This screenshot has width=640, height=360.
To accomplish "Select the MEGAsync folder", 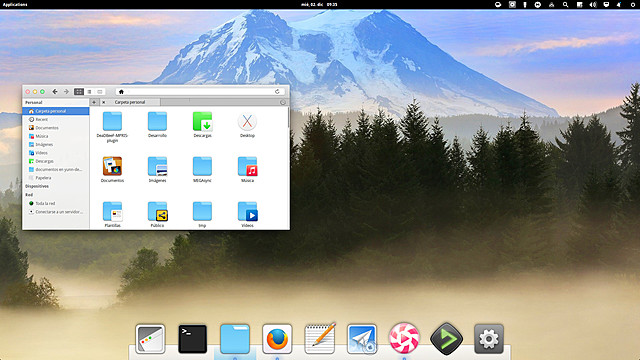I will [202, 169].
